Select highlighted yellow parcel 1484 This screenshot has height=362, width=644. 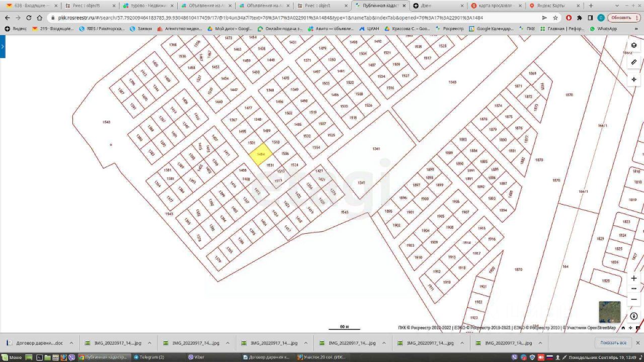pyautogui.click(x=261, y=154)
